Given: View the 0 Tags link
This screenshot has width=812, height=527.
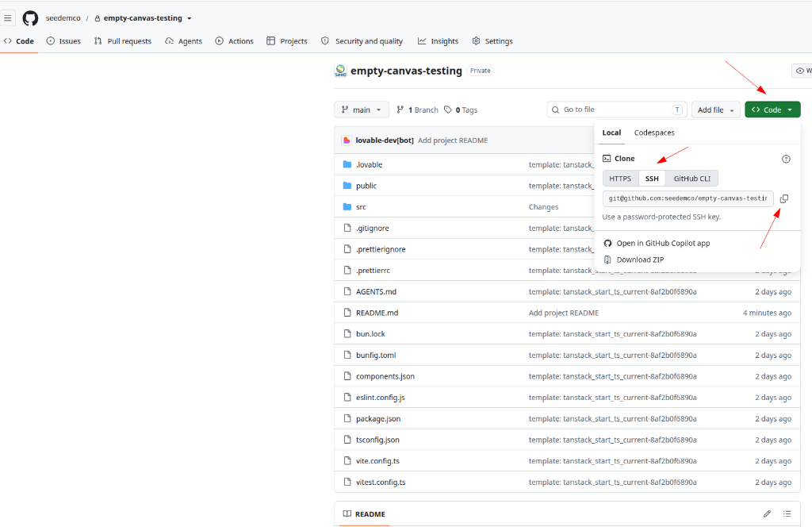Looking at the screenshot, I should [461, 110].
